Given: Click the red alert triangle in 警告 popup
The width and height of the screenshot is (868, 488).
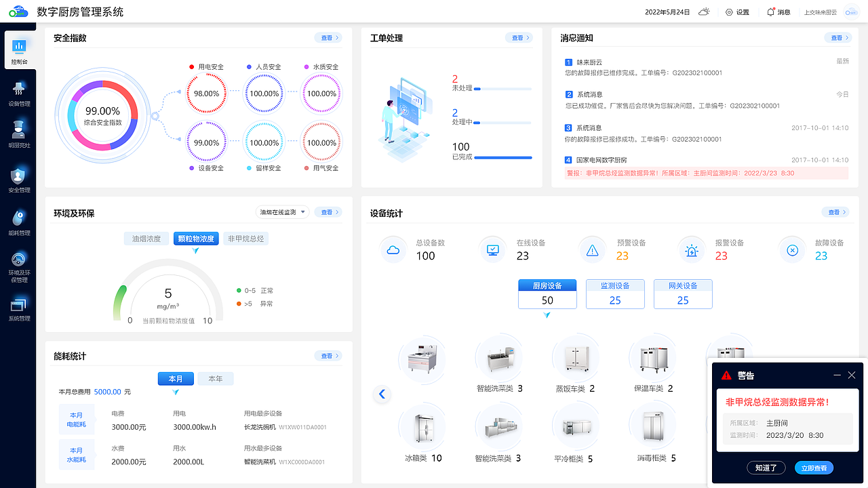Looking at the screenshot, I should point(726,375).
